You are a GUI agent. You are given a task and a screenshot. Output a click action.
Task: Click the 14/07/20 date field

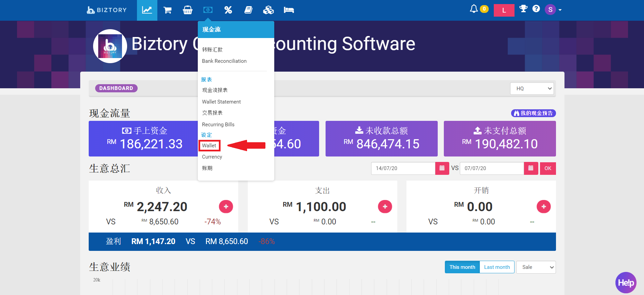403,168
